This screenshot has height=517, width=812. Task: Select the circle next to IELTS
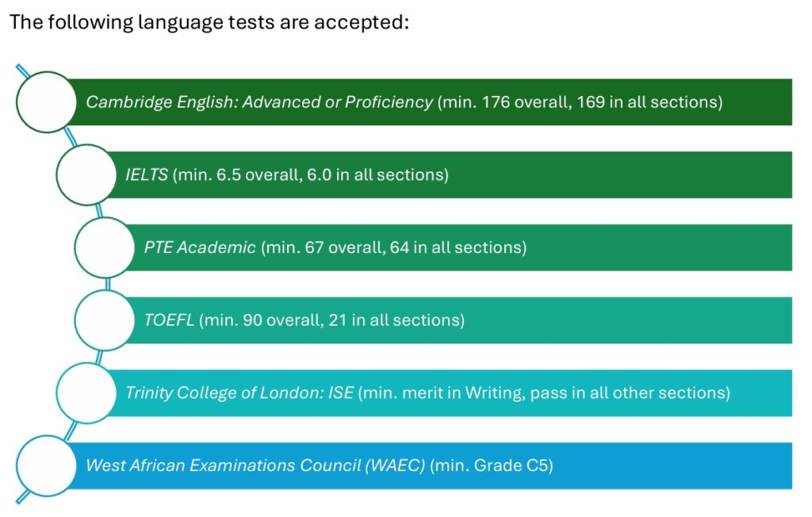[x=86, y=174]
